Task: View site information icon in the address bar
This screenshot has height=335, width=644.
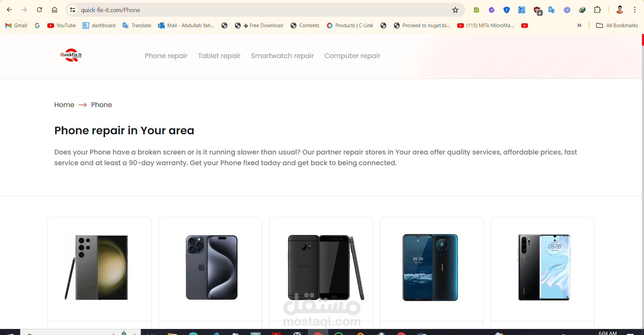Action: [x=72, y=10]
